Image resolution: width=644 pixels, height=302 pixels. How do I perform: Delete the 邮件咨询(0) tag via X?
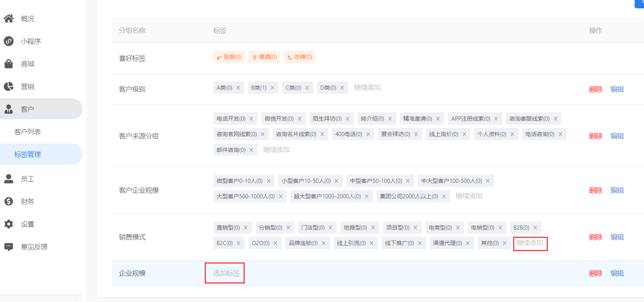(x=251, y=150)
